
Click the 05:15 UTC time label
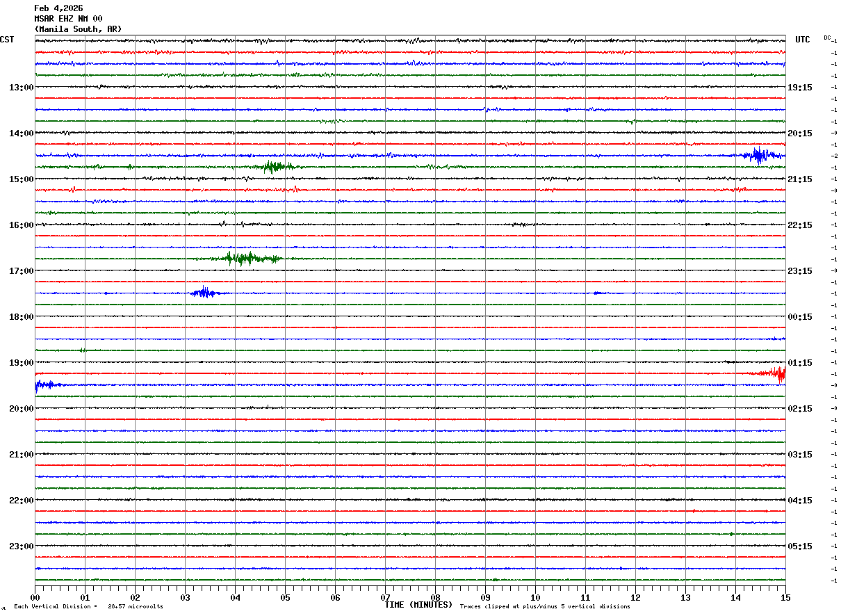800,546
